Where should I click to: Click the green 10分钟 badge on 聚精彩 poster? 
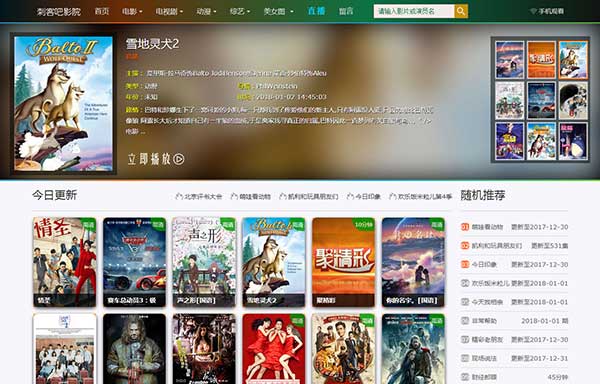[364, 225]
